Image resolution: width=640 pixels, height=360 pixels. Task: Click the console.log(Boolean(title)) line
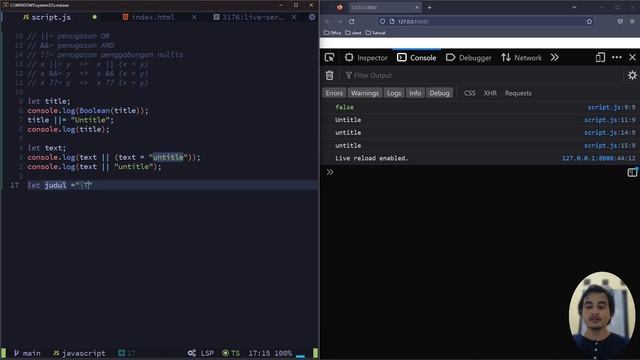pos(88,111)
